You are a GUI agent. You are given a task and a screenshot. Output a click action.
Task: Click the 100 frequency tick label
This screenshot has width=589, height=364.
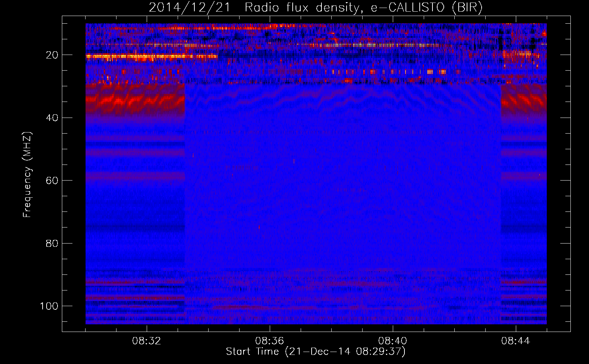(x=49, y=306)
